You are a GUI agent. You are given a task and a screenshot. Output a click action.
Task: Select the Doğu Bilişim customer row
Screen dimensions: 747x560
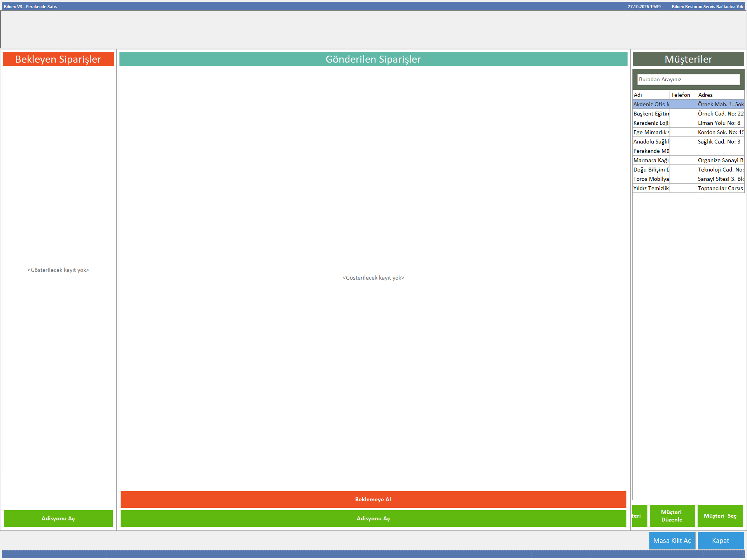[688, 170]
